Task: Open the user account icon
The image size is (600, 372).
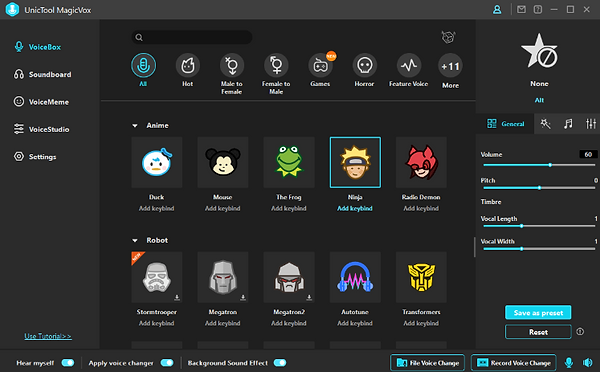Action: [497, 10]
